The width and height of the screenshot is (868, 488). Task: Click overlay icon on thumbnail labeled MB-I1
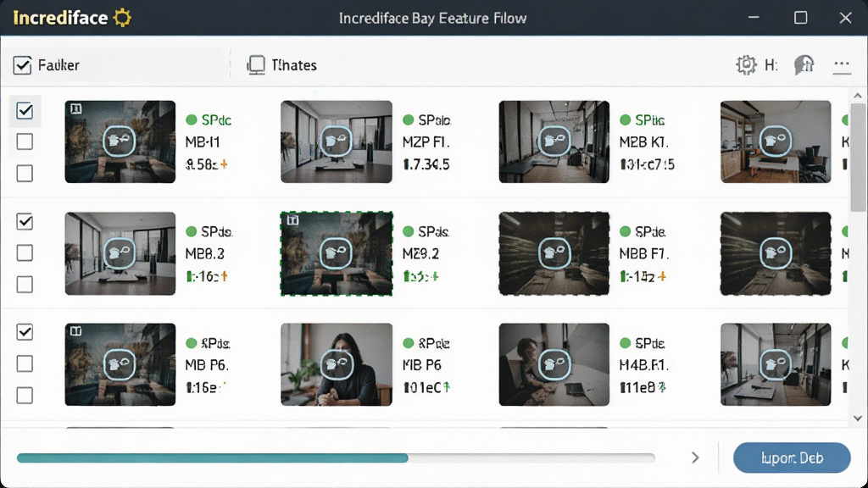[x=119, y=141]
